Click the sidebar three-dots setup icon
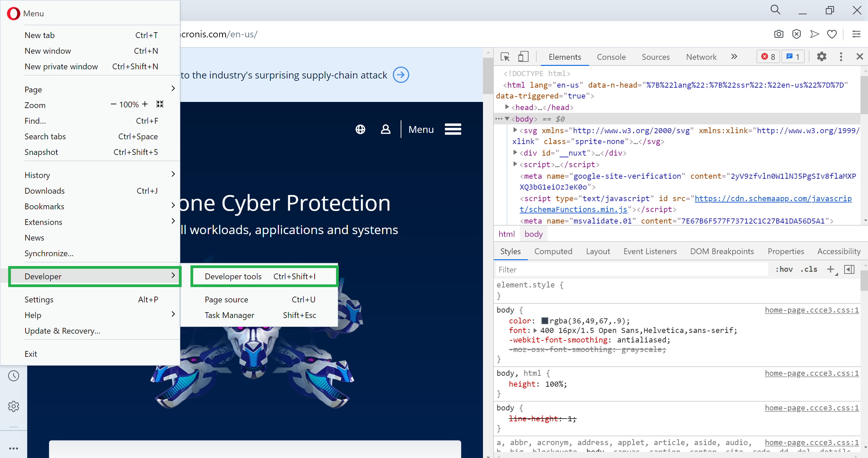The height and width of the screenshot is (458, 868). 14,448
